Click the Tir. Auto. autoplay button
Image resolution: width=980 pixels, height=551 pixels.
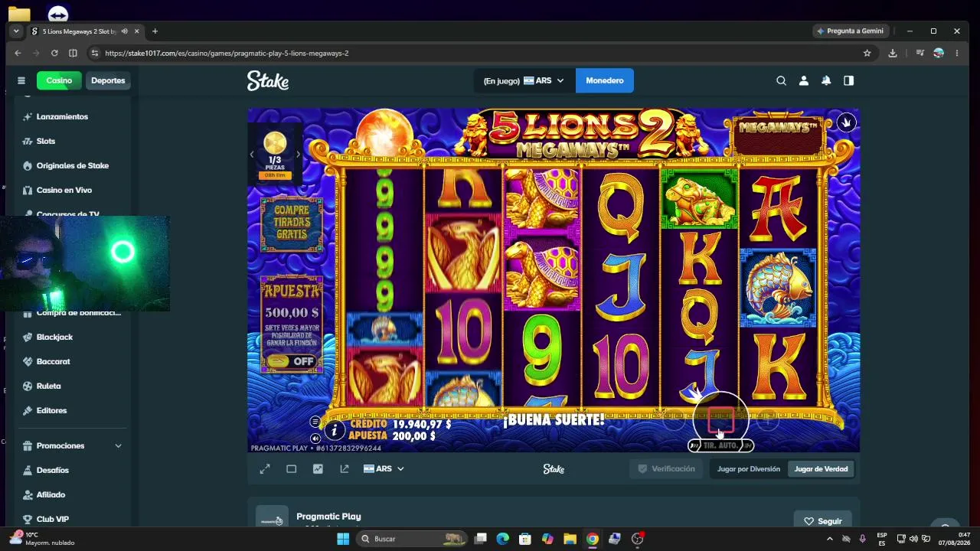coord(720,445)
